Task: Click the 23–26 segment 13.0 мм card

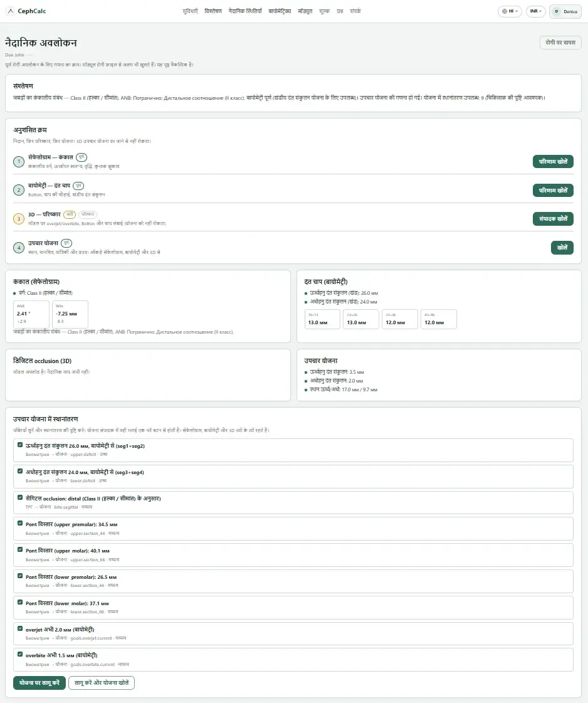Action: pos(361,319)
